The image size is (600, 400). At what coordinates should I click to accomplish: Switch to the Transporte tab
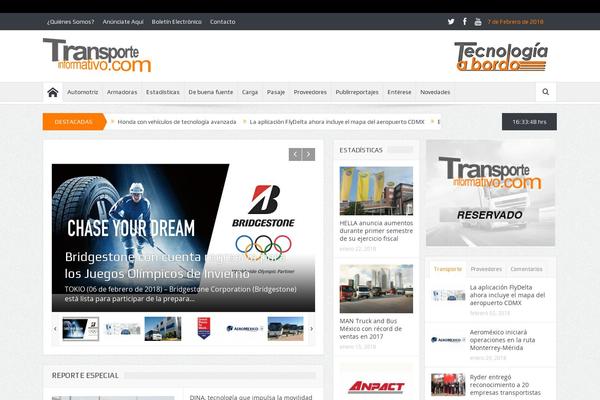pyautogui.click(x=448, y=269)
